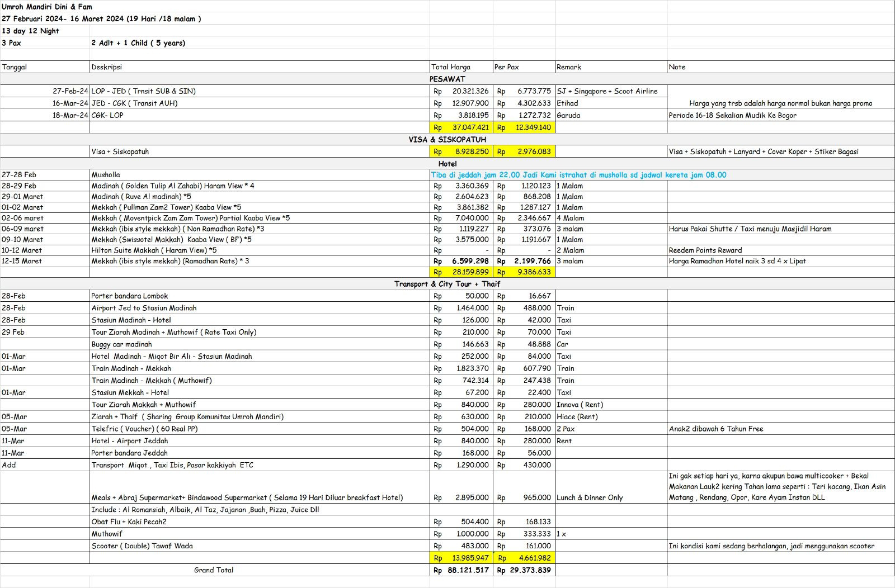The height and width of the screenshot is (588, 895).
Task: Select the "PESAWAT" section heading
Action: [x=447, y=79]
